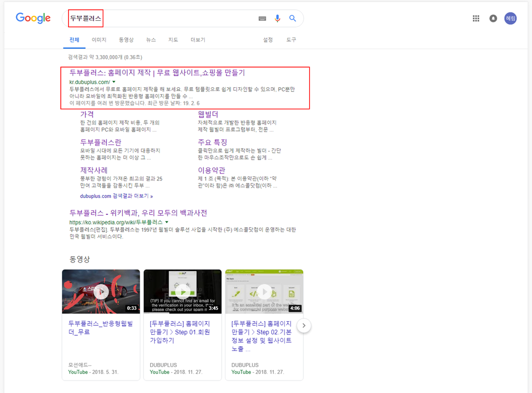Open Google notifications bell
532x393 pixels.
(x=493, y=19)
